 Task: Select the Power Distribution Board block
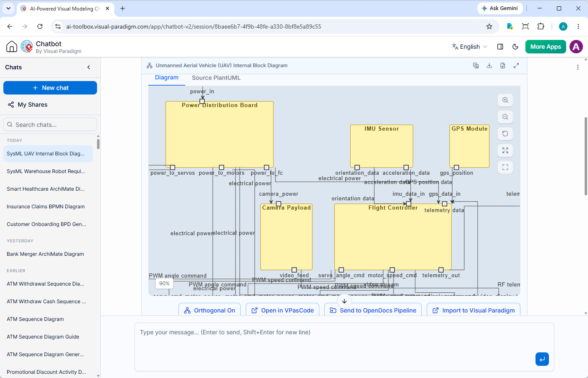click(220, 134)
